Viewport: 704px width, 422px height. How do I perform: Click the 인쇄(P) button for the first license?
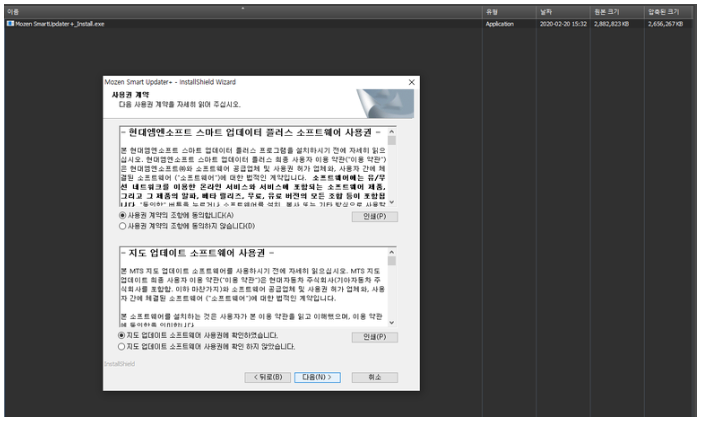[375, 217]
